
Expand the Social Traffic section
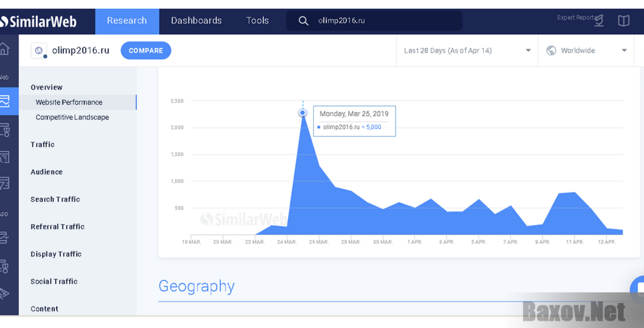click(54, 281)
